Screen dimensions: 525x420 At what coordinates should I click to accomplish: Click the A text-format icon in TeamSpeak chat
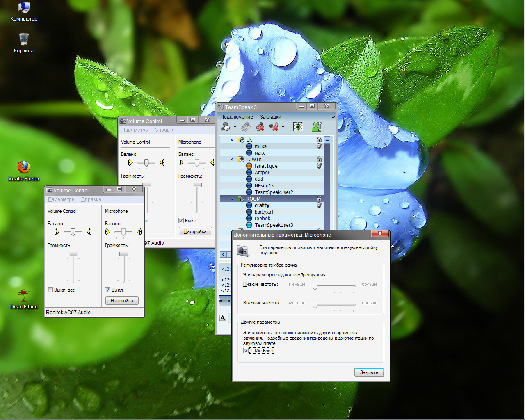click(223, 318)
